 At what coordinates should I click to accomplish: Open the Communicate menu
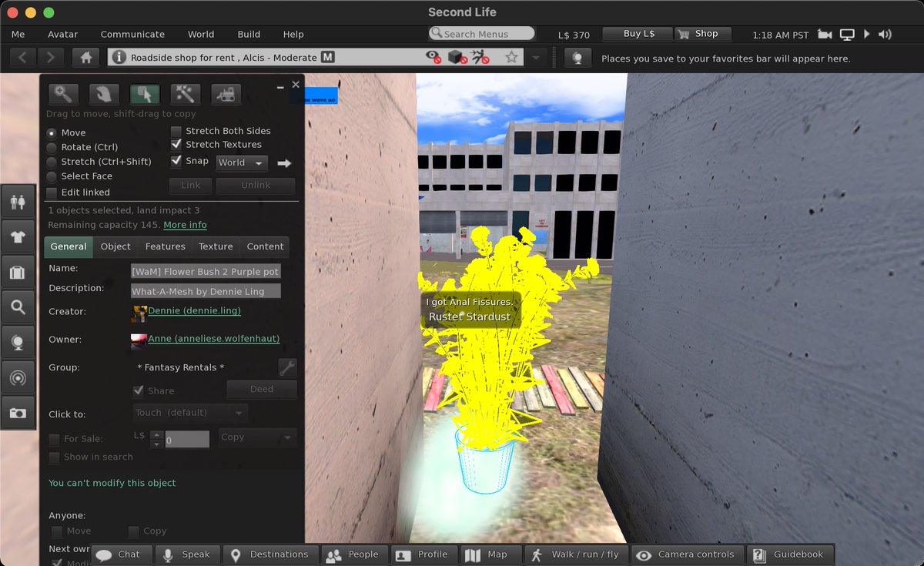pos(132,35)
